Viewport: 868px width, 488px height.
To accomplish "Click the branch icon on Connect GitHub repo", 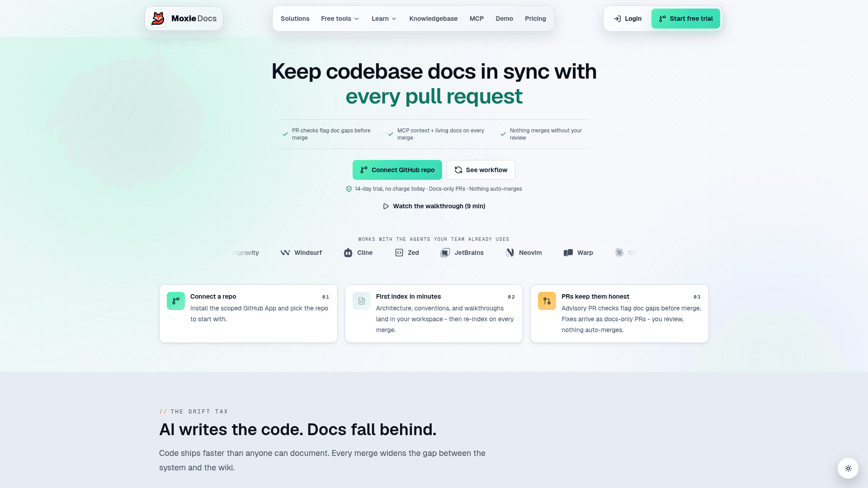I will [364, 170].
